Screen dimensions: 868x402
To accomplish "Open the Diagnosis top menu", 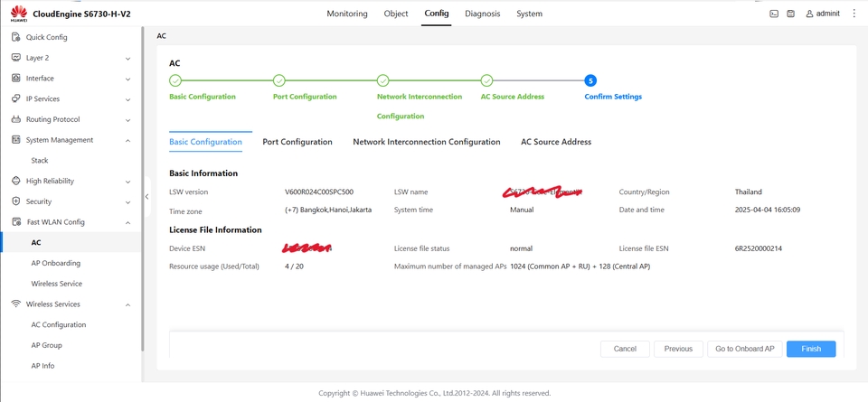I will pos(483,14).
